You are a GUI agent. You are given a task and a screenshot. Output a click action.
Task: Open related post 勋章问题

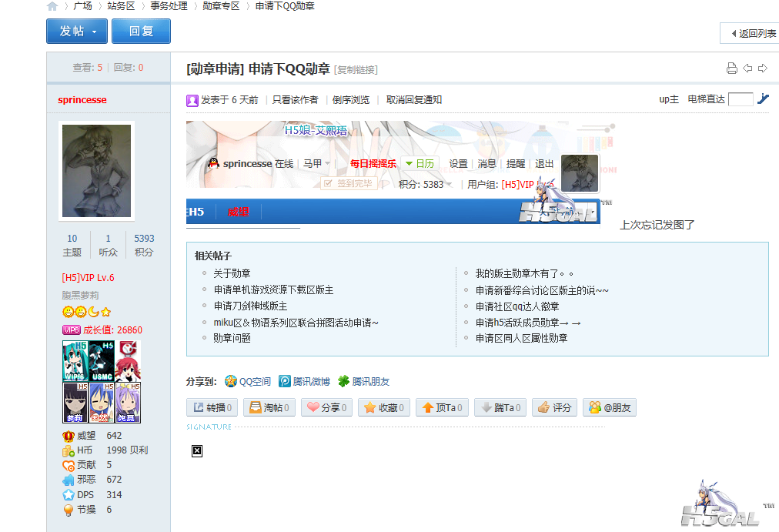pos(232,338)
